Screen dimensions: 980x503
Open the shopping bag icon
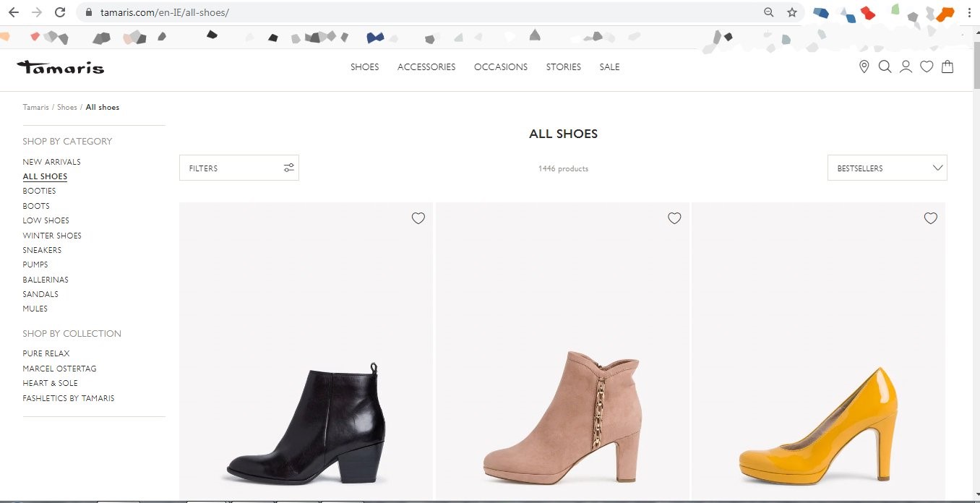[947, 67]
